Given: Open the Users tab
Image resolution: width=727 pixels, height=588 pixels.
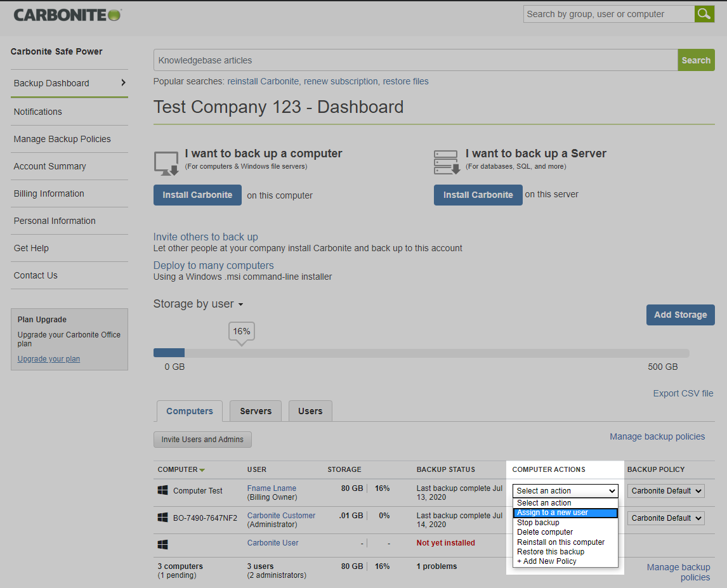Looking at the screenshot, I should [x=310, y=411].
